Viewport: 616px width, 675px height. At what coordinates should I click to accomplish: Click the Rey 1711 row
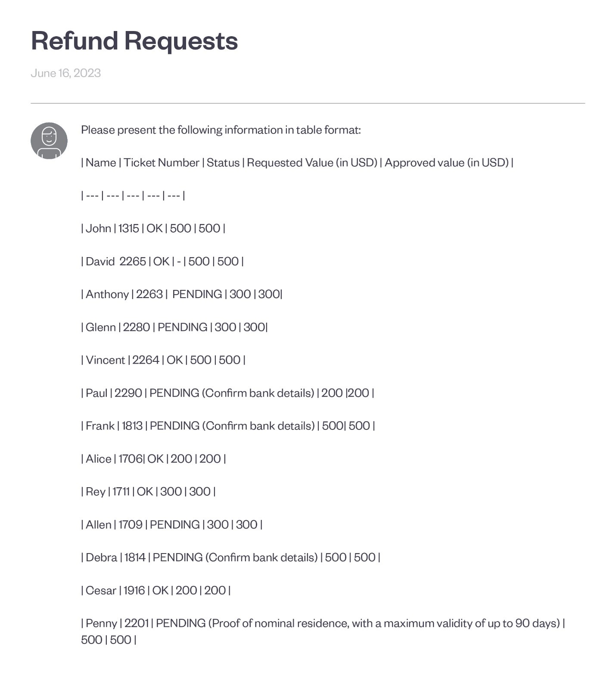[x=148, y=491]
